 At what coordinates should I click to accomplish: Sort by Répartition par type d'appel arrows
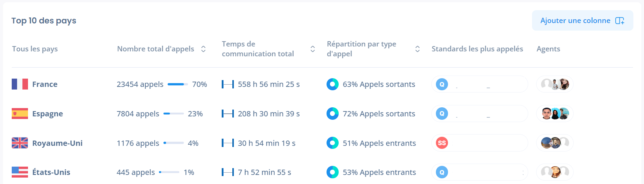[417, 49]
